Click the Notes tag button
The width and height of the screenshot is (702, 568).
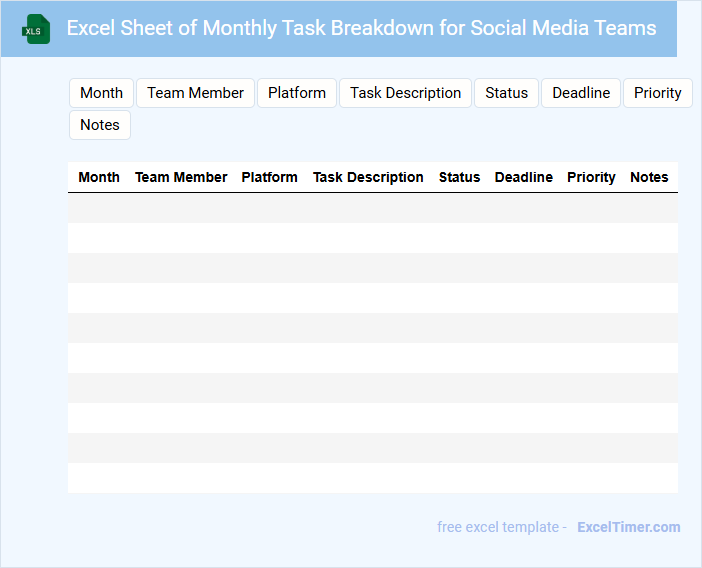pyautogui.click(x=100, y=125)
